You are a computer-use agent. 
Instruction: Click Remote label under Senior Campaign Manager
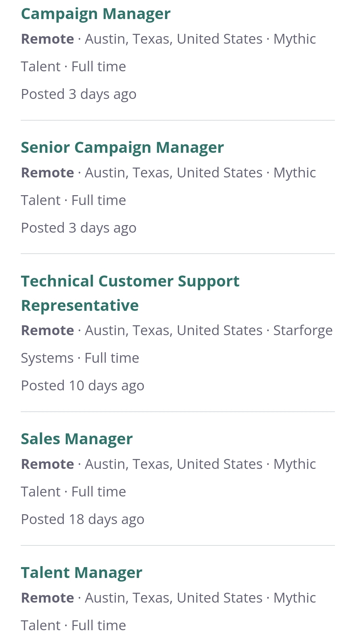pos(47,173)
